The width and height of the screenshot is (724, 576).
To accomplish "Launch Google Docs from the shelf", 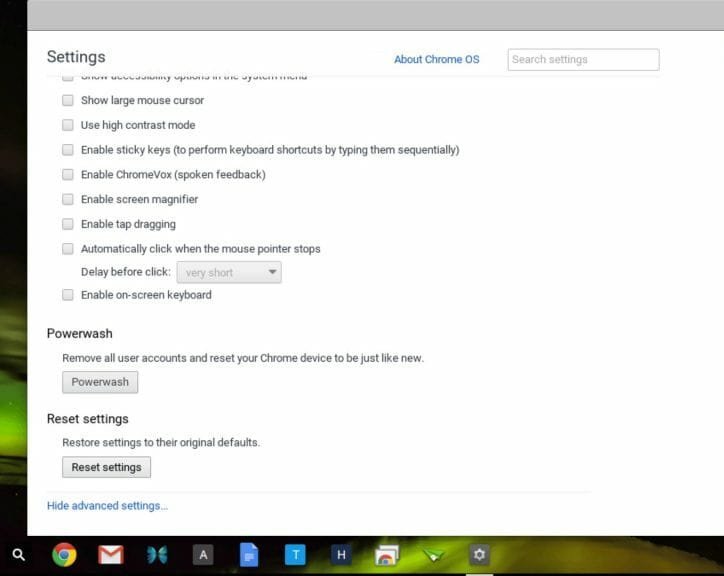I will [x=249, y=555].
